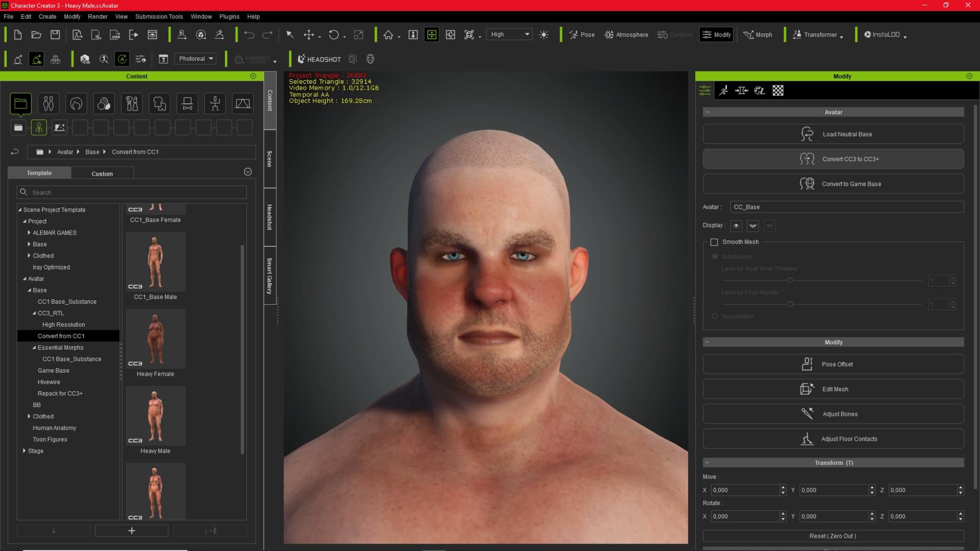Screen dimensions: 980x551
Task: Open the content options circle dropdown
Action: click(248, 172)
